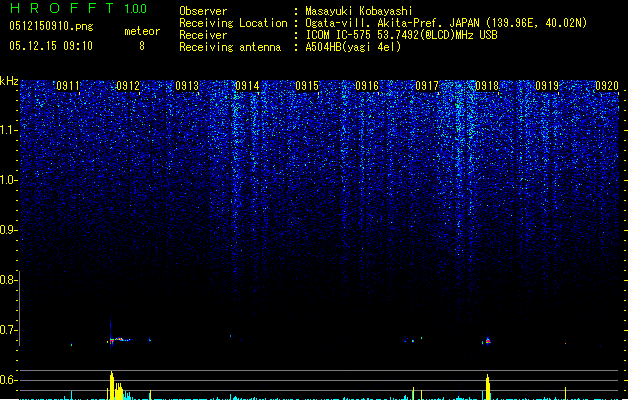Click the 0.8 kHz axis label

point(8,280)
